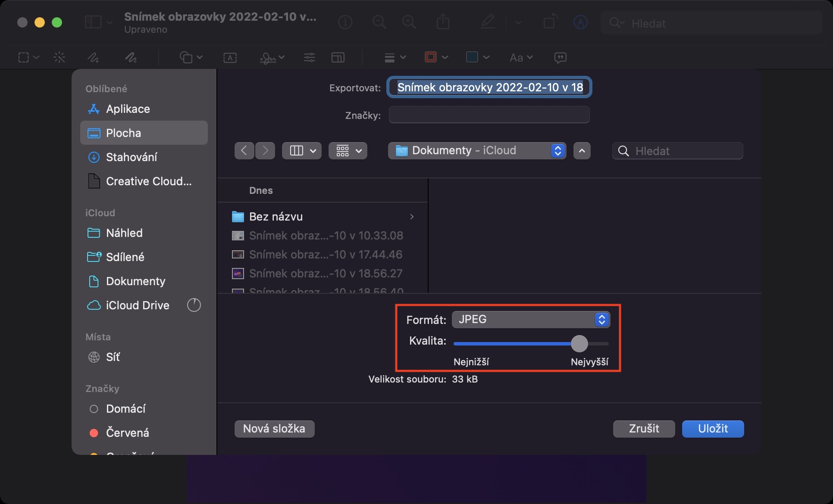This screenshot has height=504, width=833.
Task: Open the Adjust Color sliders icon
Action: tap(309, 57)
